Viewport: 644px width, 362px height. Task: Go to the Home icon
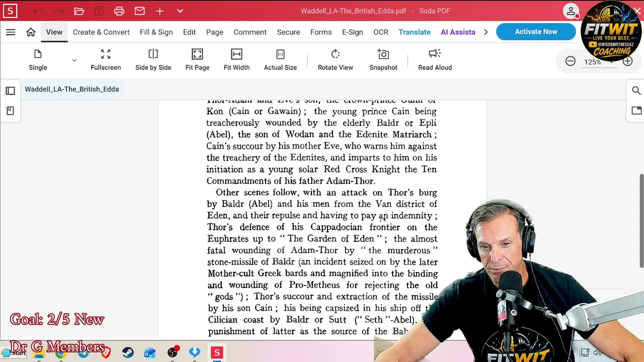(31, 32)
